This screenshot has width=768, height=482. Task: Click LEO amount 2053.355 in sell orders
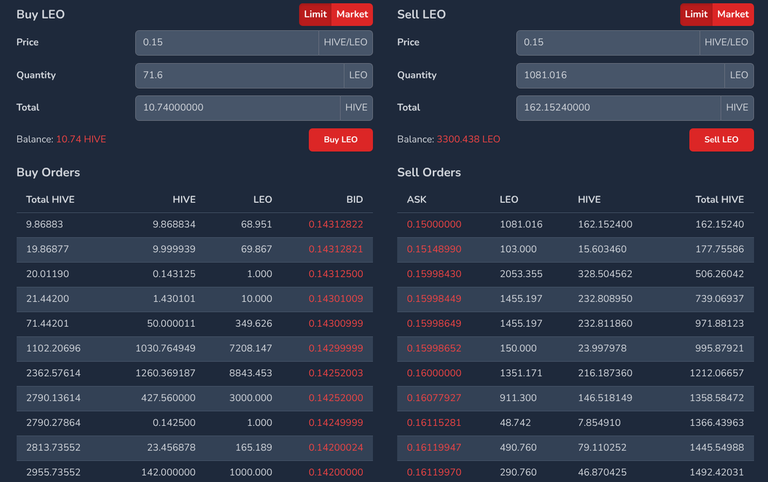521,274
